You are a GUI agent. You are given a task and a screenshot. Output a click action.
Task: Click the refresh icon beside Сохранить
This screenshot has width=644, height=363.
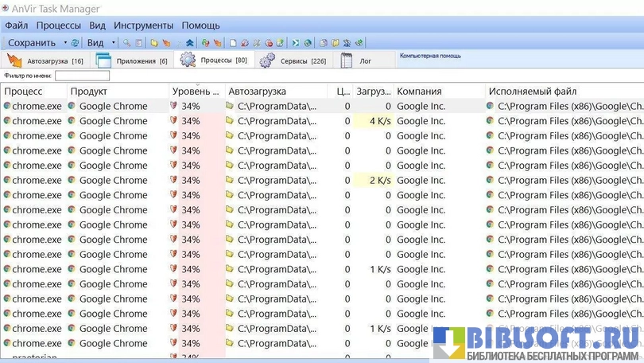[x=76, y=42]
